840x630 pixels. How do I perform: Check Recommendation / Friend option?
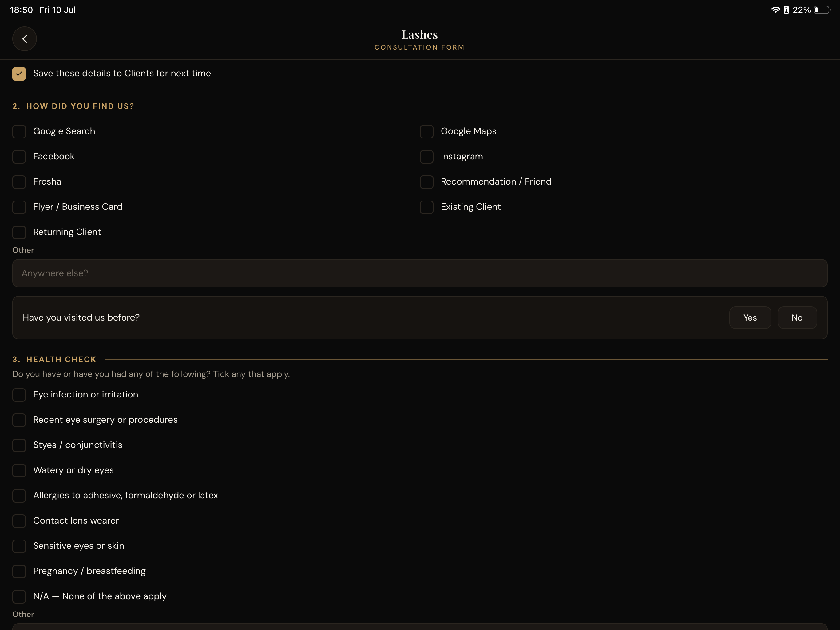[x=426, y=182]
